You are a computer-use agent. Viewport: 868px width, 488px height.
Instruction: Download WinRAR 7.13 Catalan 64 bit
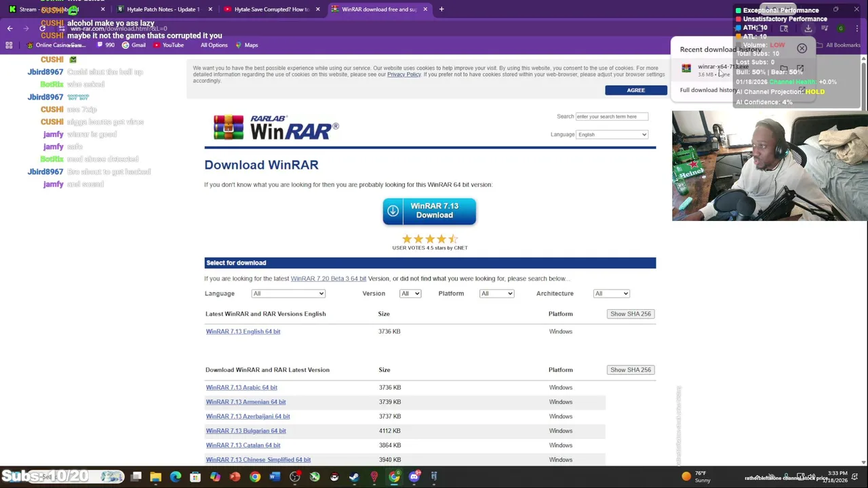(243, 445)
